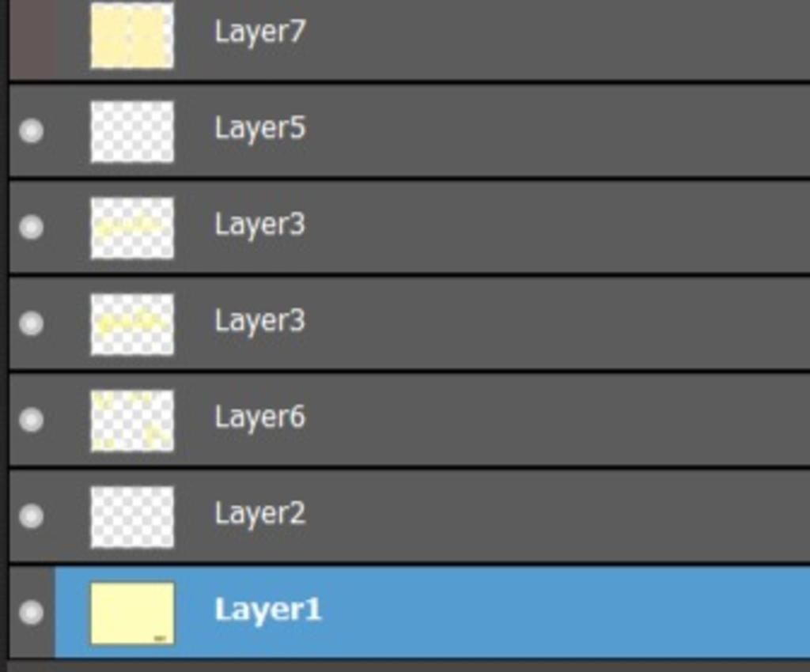Click the thumbnail of the lower Layer3
The height and width of the screenshot is (672, 810).
[132, 324]
